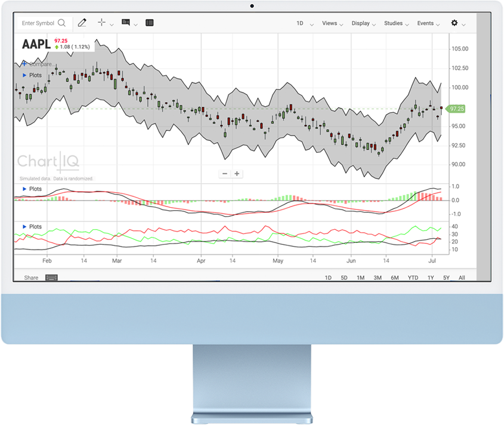This screenshot has width=504, height=425.
Task: Expand the upper Plots panel
Action: [31, 75]
